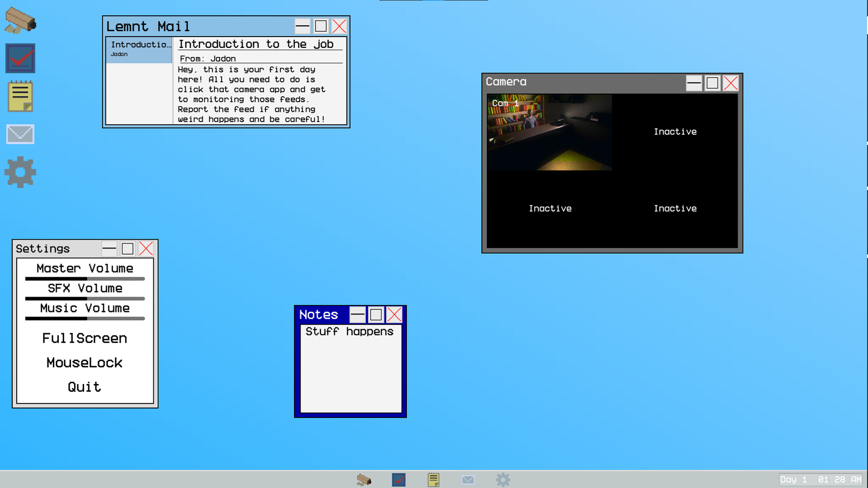The width and height of the screenshot is (868, 488).
Task: Click the checkmark icon in the taskbar
Action: pos(399,479)
